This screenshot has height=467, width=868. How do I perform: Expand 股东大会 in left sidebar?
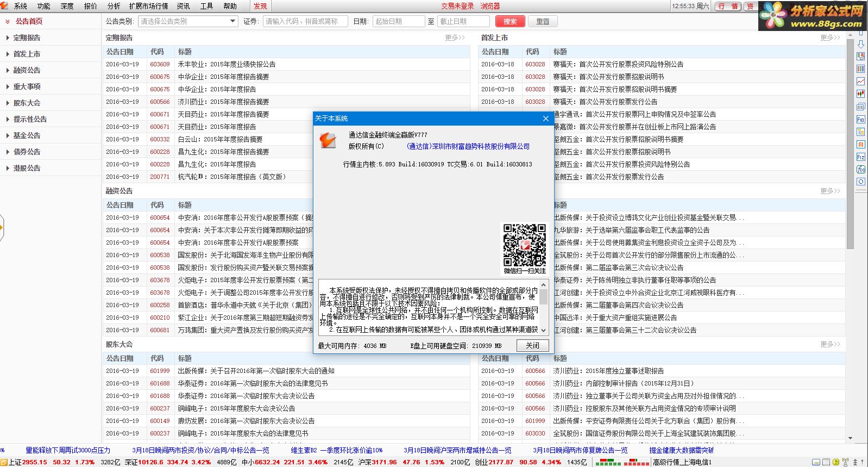tap(27, 103)
